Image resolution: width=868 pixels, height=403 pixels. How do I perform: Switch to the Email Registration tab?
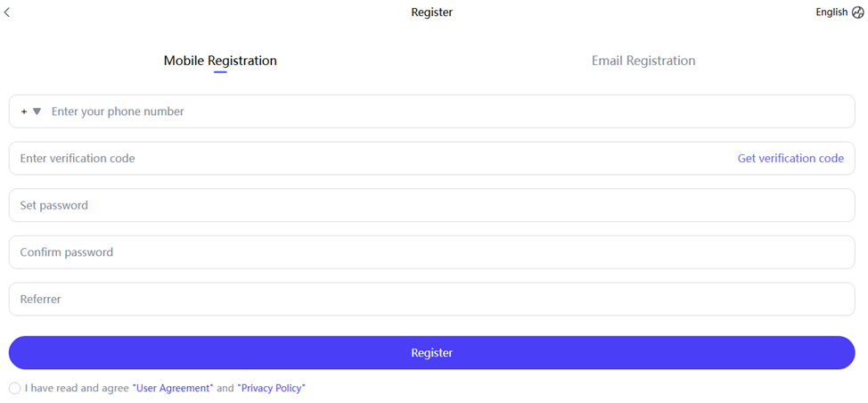tap(643, 61)
